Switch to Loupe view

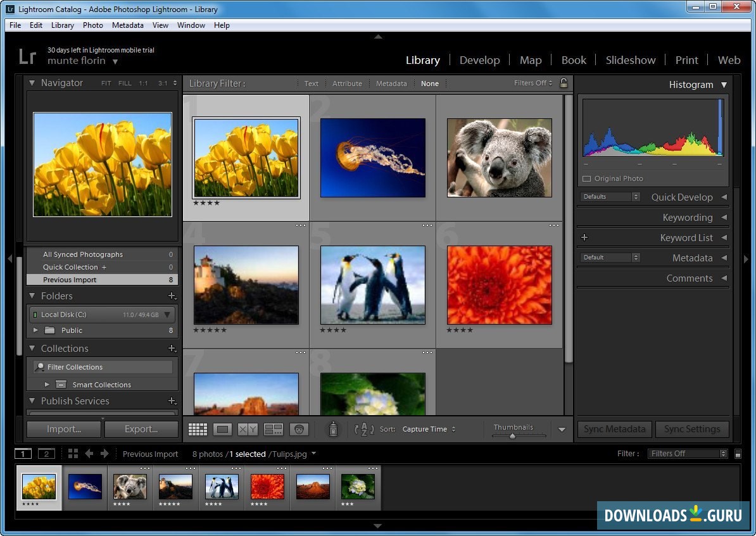click(223, 428)
